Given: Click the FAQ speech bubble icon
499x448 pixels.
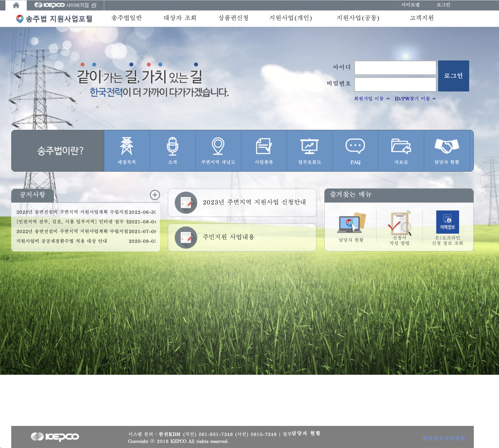Looking at the screenshot, I should click(355, 146).
